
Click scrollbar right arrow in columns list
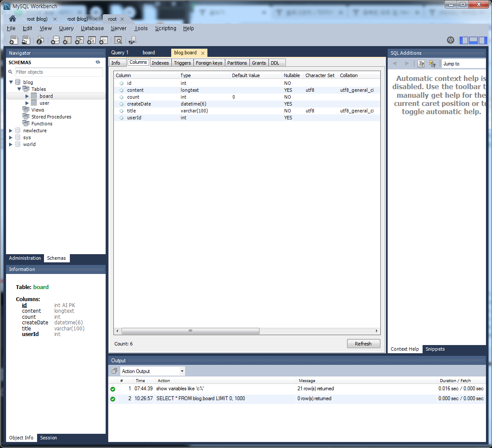click(x=376, y=331)
